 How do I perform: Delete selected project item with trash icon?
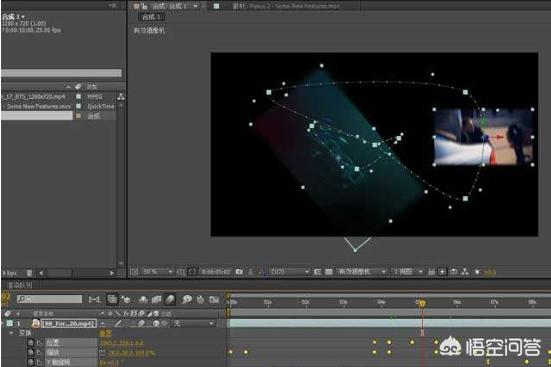pyautogui.click(x=29, y=272)
